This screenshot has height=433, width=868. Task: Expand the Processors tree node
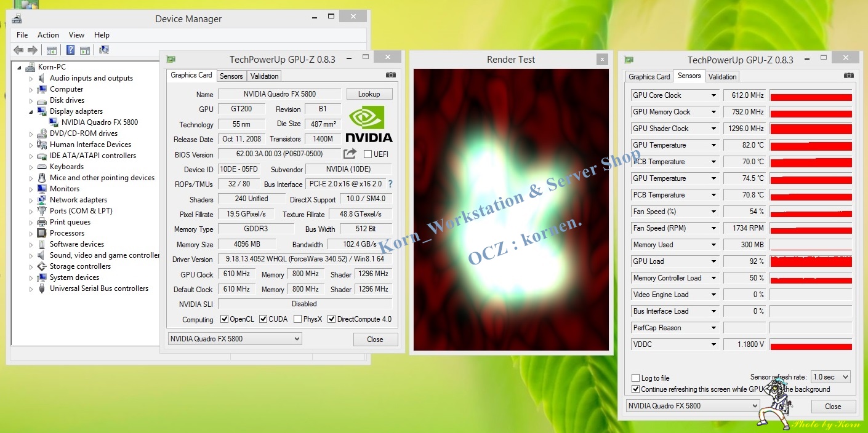pos(31,233)
